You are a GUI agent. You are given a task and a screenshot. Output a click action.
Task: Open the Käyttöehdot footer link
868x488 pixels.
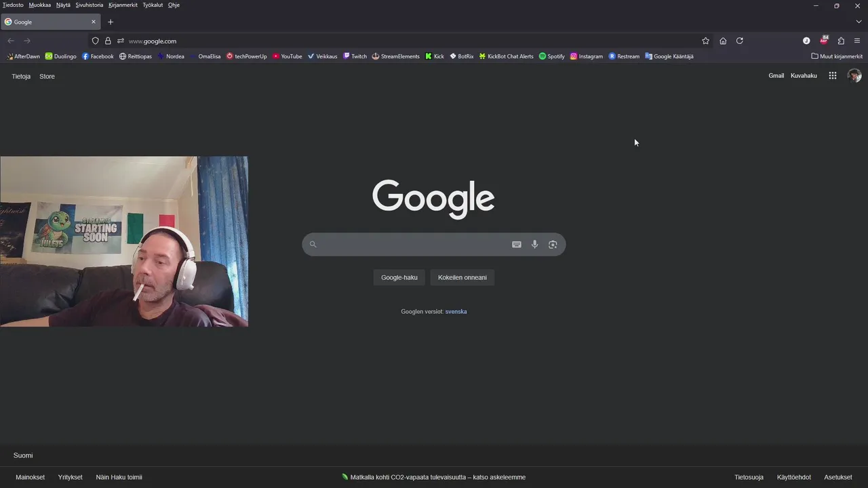(794, 477)
